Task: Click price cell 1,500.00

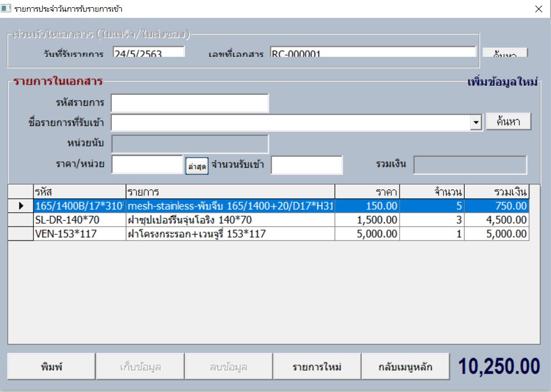Action: (x=367, y=220)
